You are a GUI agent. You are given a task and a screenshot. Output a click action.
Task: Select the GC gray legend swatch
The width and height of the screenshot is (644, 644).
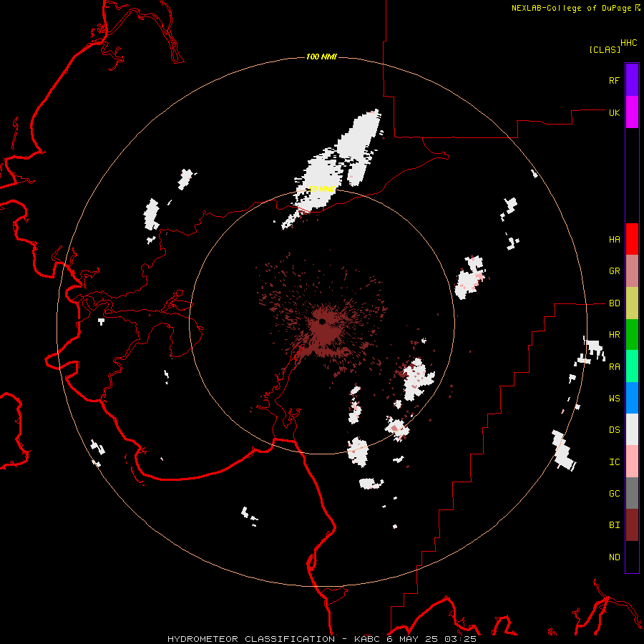632,493
